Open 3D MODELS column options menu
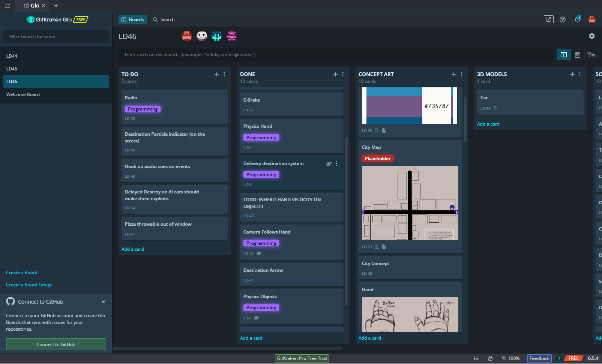The height and width of the screenshot is (364, 602). (x=580, y=74)
